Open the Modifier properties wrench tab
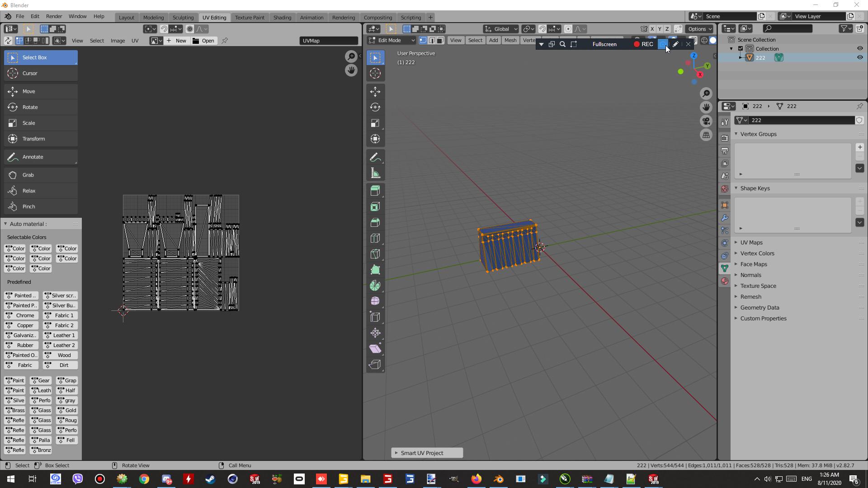Viewport: 868px width, 488px height. (x=725, y=218)
